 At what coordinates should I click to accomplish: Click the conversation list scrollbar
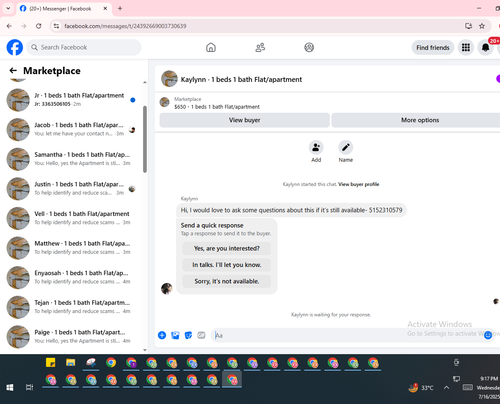pyautogui.click(x=145, y=139)
